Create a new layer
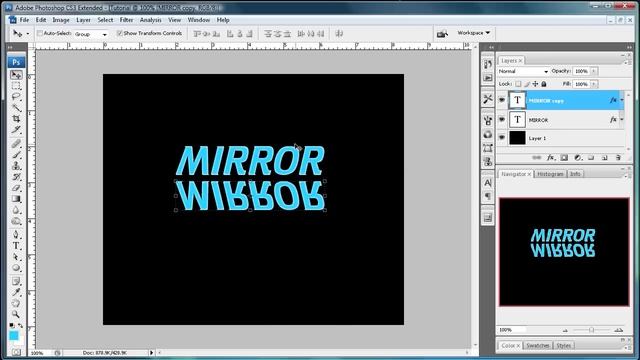The width and height of the screenshot is (640, 360). (604, 158)
